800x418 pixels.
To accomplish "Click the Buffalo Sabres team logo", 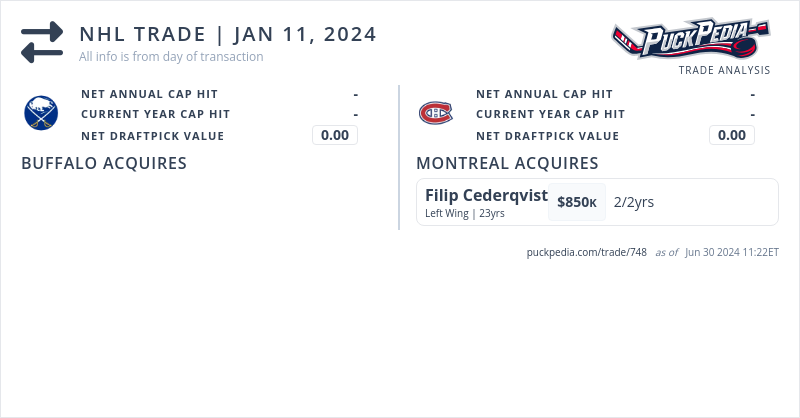I will coord(41,113).
